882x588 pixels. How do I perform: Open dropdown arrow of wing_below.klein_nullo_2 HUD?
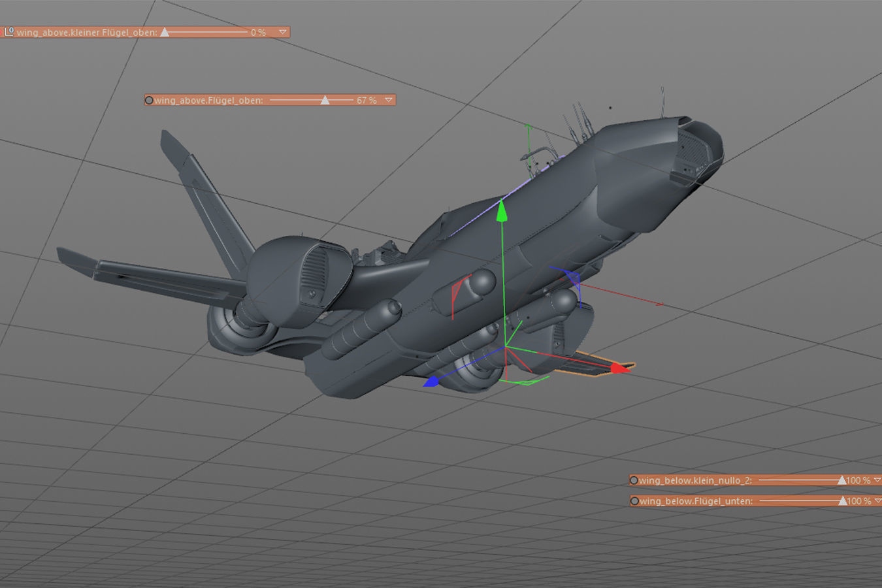click(877, 480)
